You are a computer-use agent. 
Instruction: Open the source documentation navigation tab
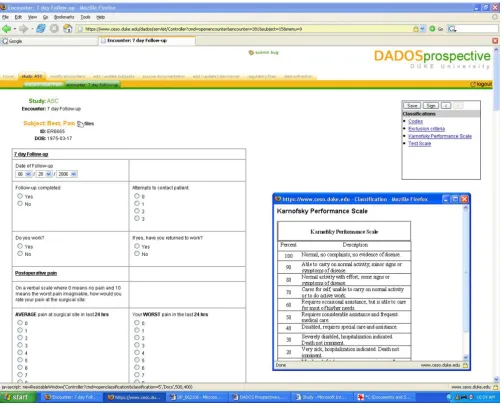coord(163,76)
